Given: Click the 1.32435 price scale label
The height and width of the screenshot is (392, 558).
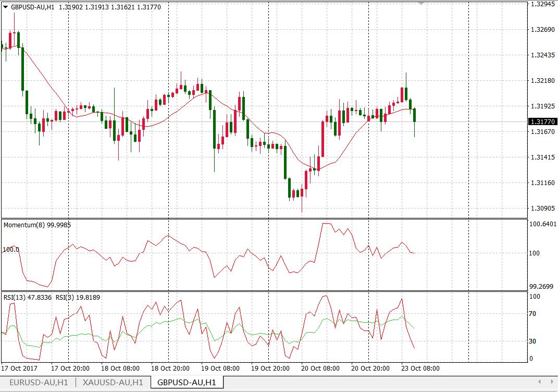Looking at the screenshot, I should click(x=543, y=55).
